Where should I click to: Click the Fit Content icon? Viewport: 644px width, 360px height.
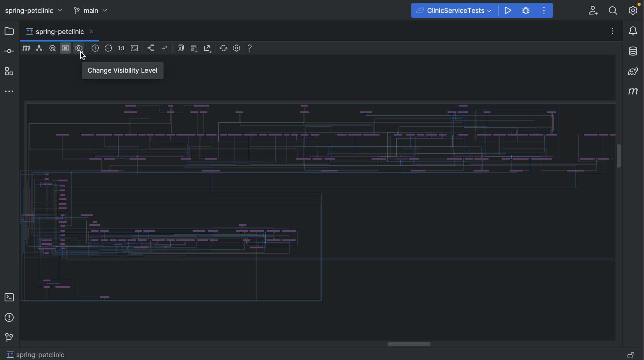click(134, 48)
